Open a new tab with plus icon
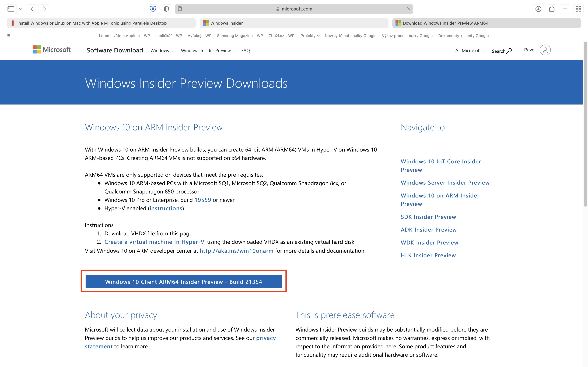 coord(565,9)
